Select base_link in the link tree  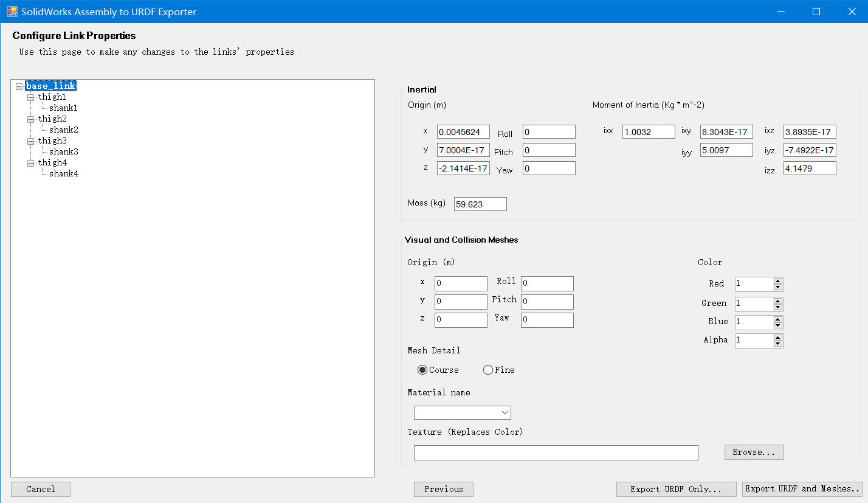tap(50, 86)
